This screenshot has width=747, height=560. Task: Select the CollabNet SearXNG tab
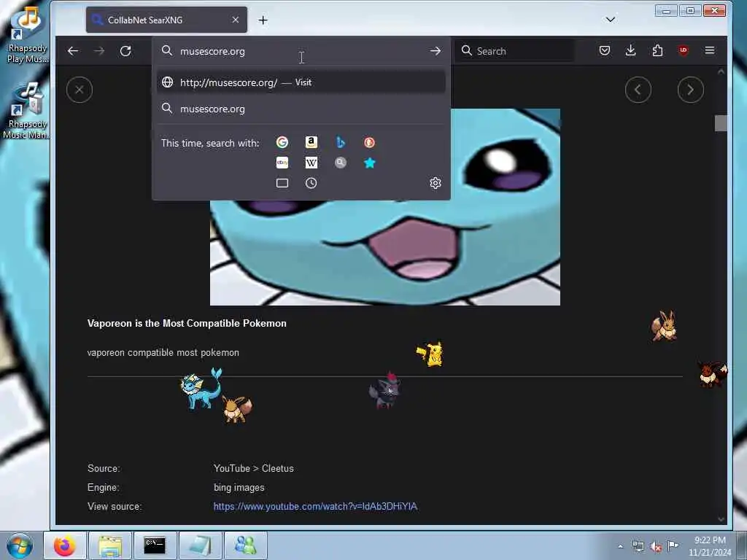click(166, 20)
